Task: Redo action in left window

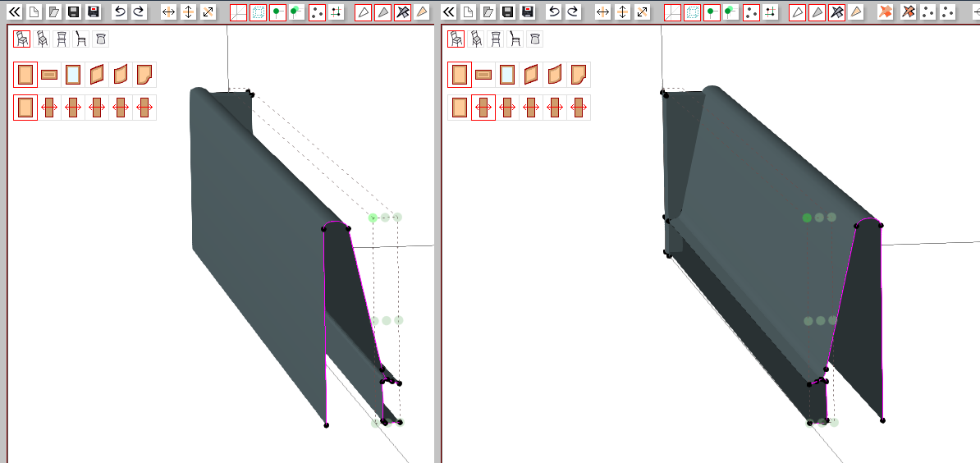Action: [139, 11]
